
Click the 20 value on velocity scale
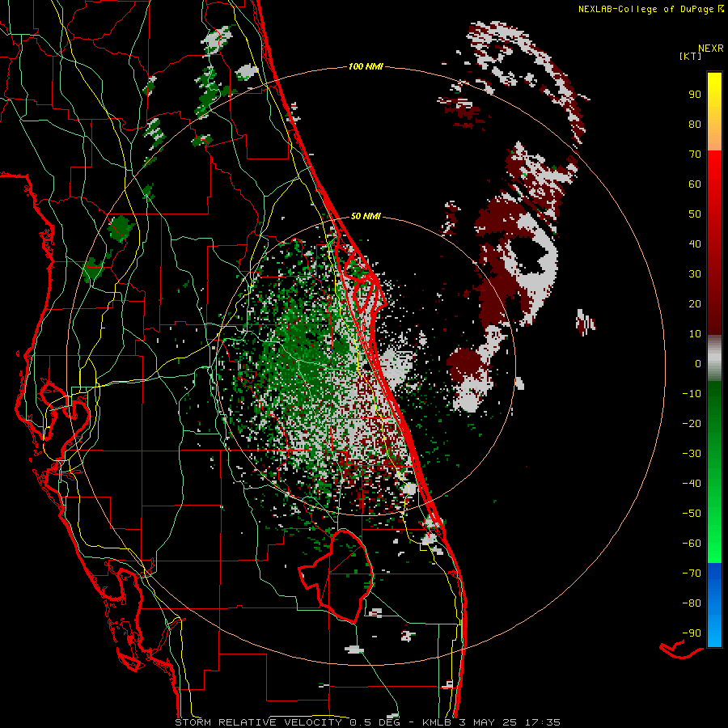tap(695, 304)
